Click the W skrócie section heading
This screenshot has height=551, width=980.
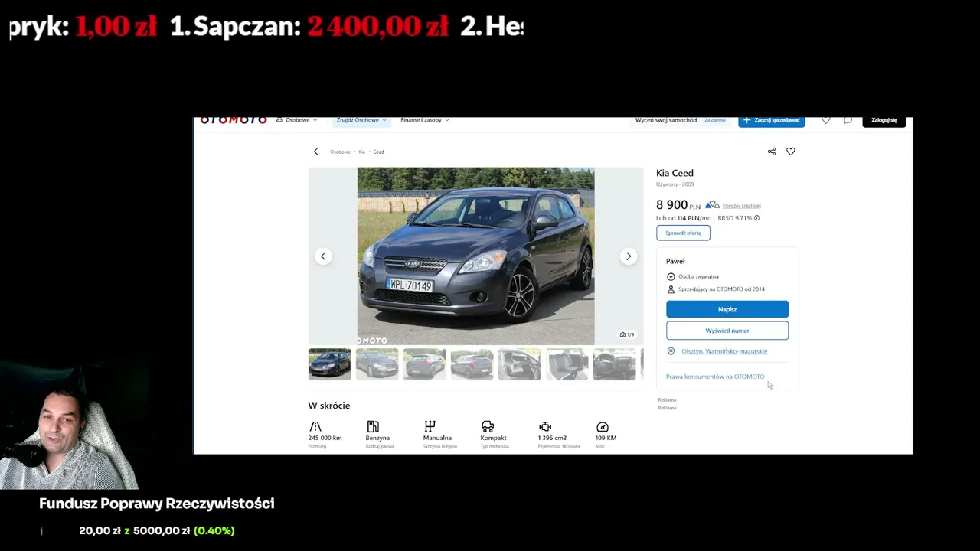click(329, 406)
